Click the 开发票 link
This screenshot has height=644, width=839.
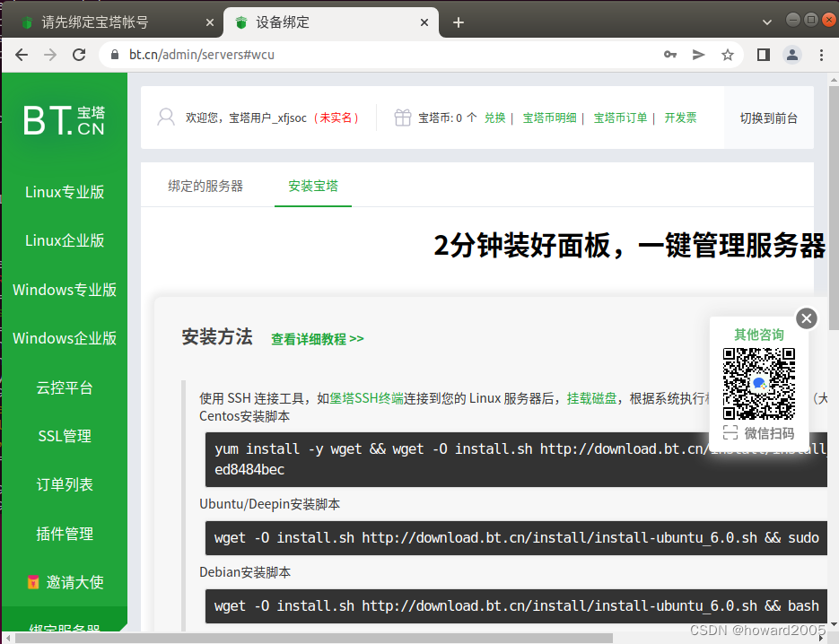tap(680, 117)
